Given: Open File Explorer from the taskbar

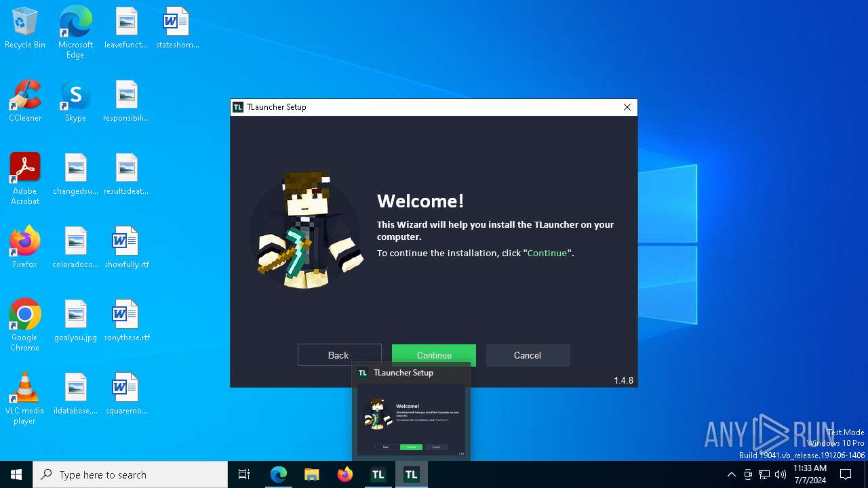Looking at the screenshot, I should [312, 474].
